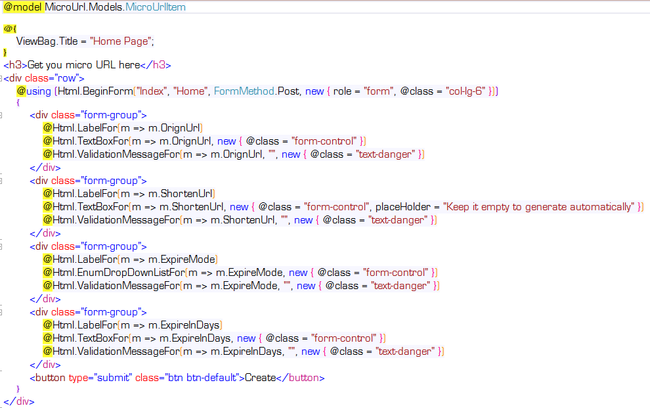
Task: Click the "col-lg-6" class string
Action: [x=466, y=91]
